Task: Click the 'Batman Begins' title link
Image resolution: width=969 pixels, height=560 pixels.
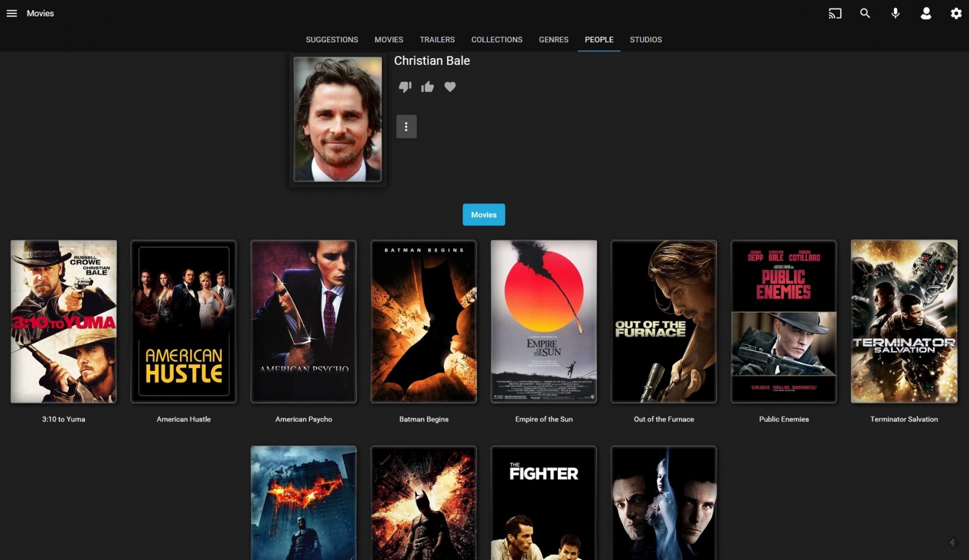Action: pyautogui.click(x=424, y=419)
